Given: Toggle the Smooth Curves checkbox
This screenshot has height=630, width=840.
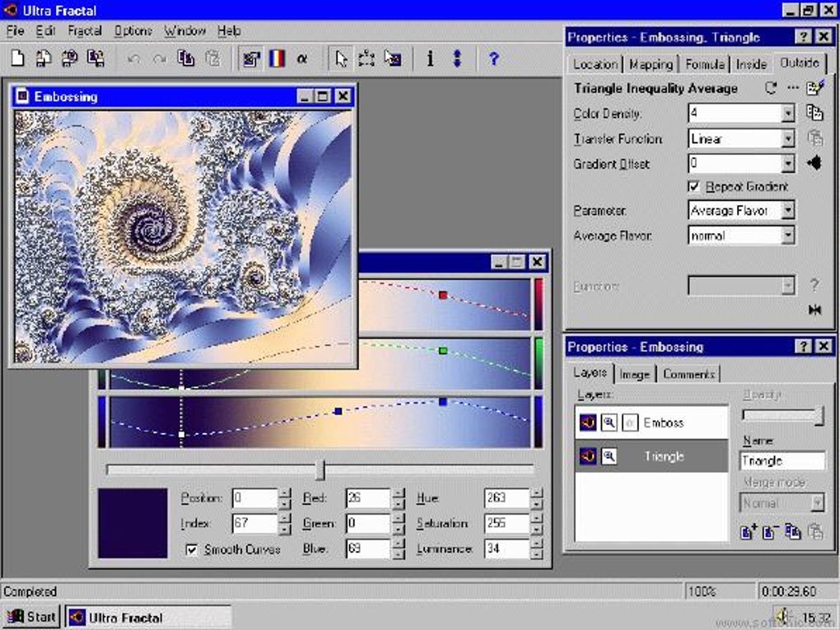Looking at the screenshot, I should pos(191,549).
